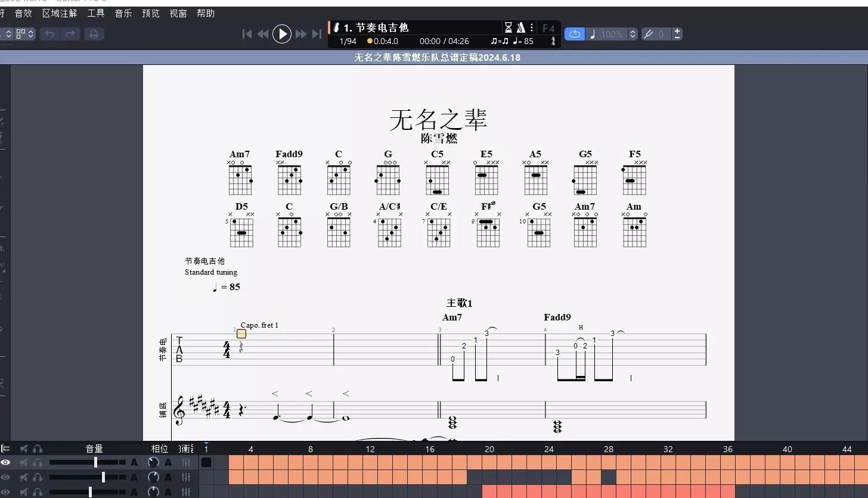This screenshot has width=868, height=498.
Task: Click the bar counter 1/94
Action: tap(348, 41)
